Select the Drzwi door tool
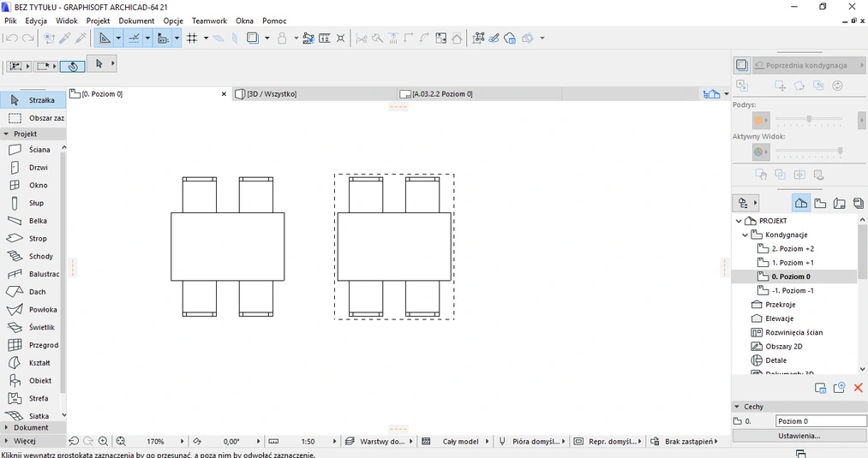 31,167
